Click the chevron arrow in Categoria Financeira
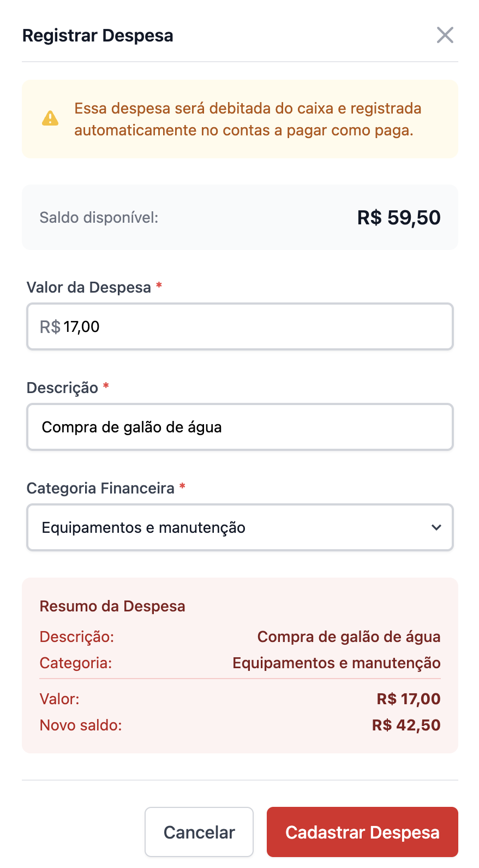The height and width of the screenshot is (868, 479). pyautogui.click(x=436, y=527)
